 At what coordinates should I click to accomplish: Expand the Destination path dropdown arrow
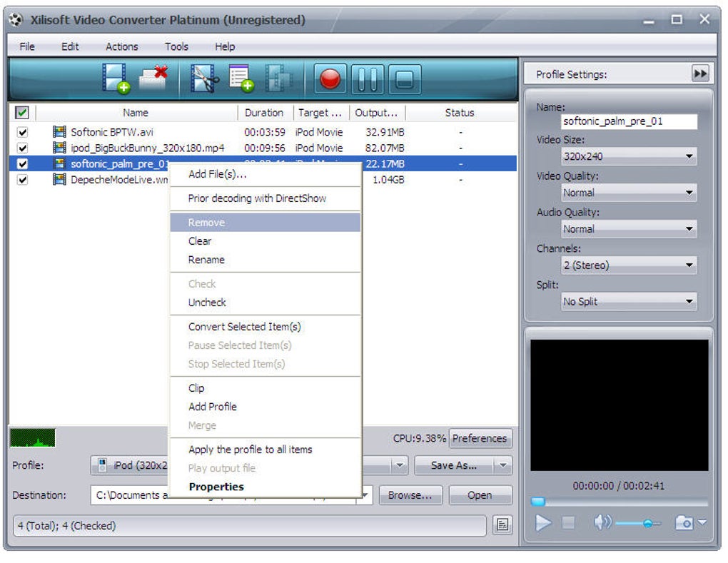[x=366, y=495]
